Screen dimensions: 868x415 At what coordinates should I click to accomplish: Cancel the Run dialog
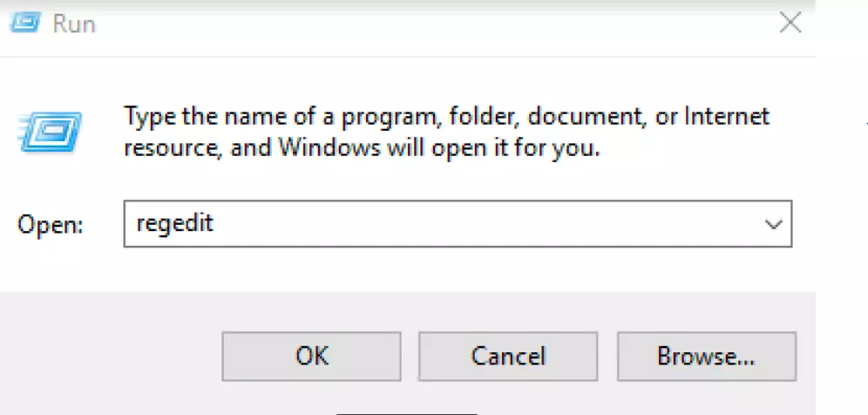(508, 356)
